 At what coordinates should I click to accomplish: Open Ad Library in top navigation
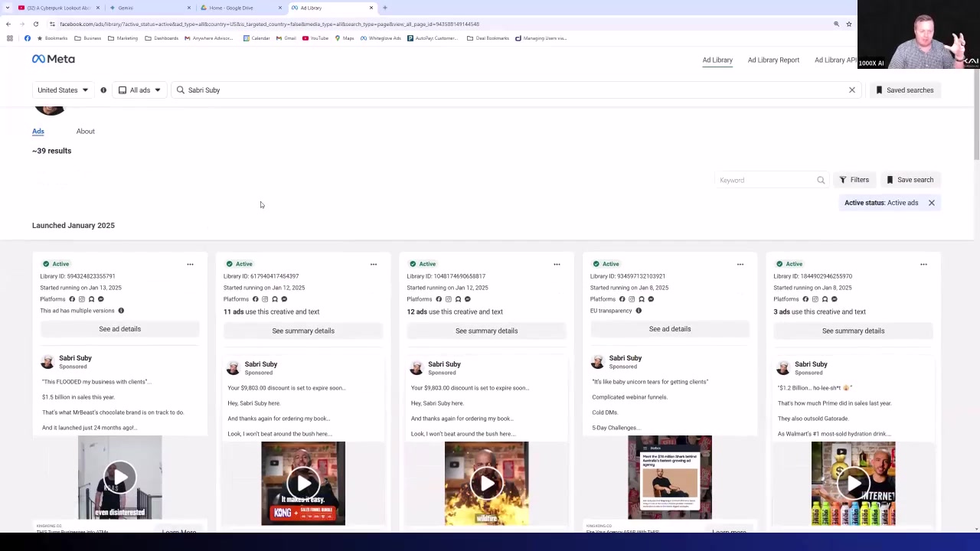[x=717, y=60]
